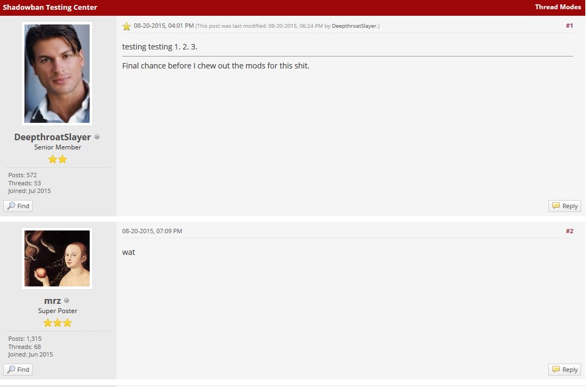Click the magnifier icon in DeepthroatSlayer's Find button
The image size is (588, 387).
pos(11,206)
